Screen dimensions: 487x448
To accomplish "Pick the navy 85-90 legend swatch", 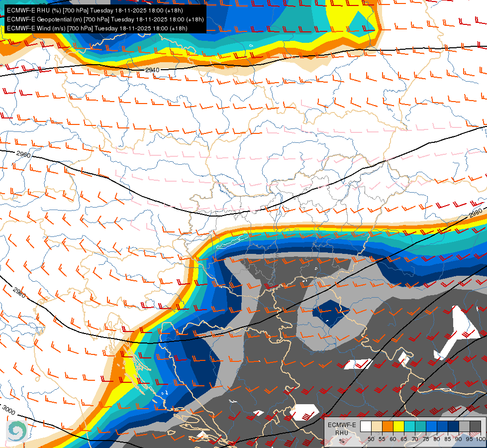I will 454,426.
